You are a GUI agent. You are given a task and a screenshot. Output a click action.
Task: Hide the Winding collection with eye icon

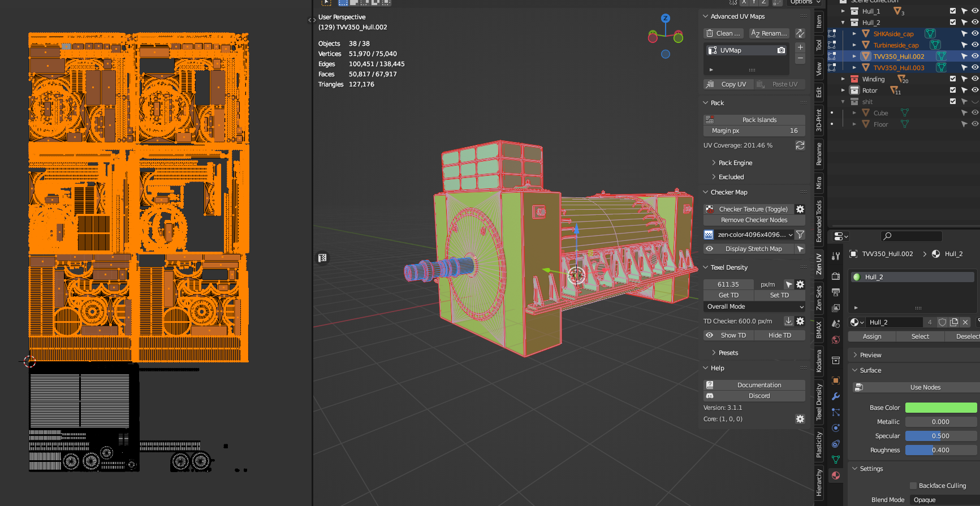975,79
